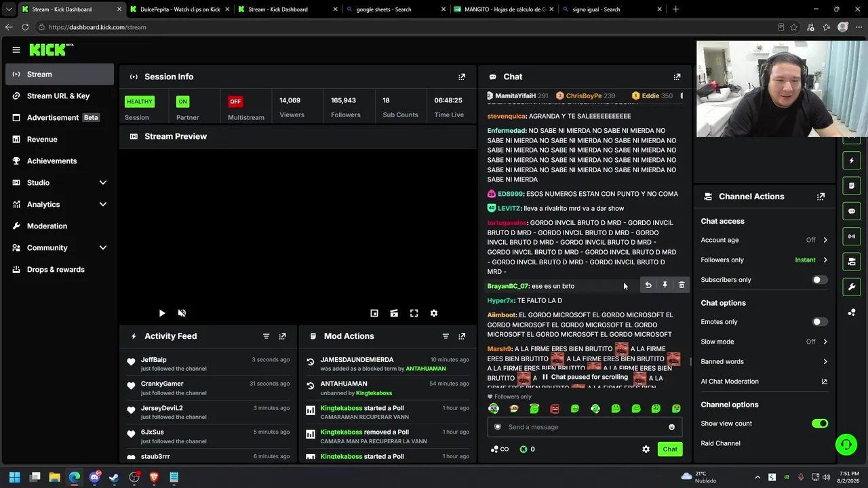Go to Stream in sidebar

(x=60, y=75)
